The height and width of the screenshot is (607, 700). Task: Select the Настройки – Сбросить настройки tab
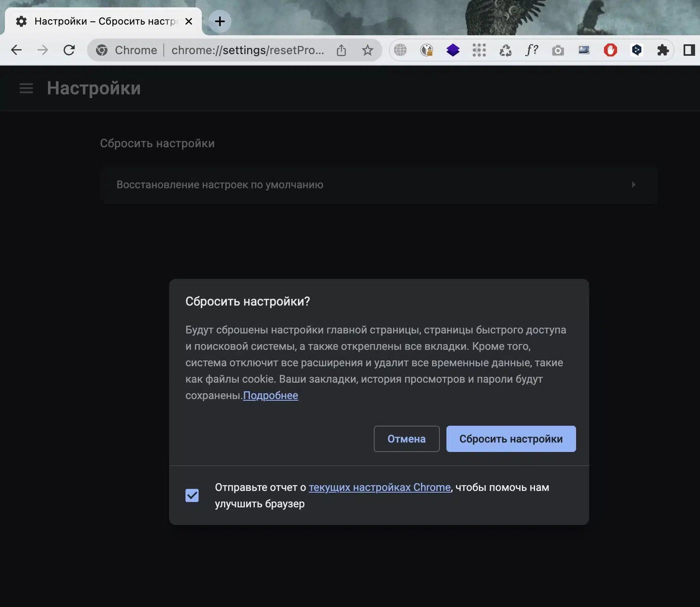[103, 21]
